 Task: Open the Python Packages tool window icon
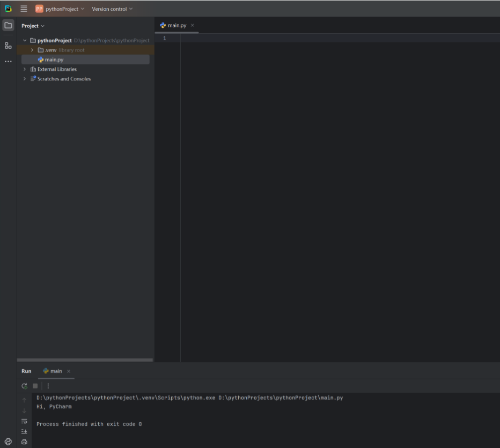(8, 442)
